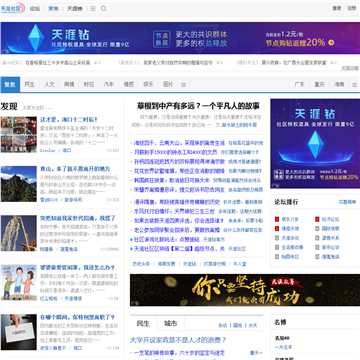Screen dimensions: 360x360
Task: Click the 天涯社区 logo
Action: coord(13,8)
